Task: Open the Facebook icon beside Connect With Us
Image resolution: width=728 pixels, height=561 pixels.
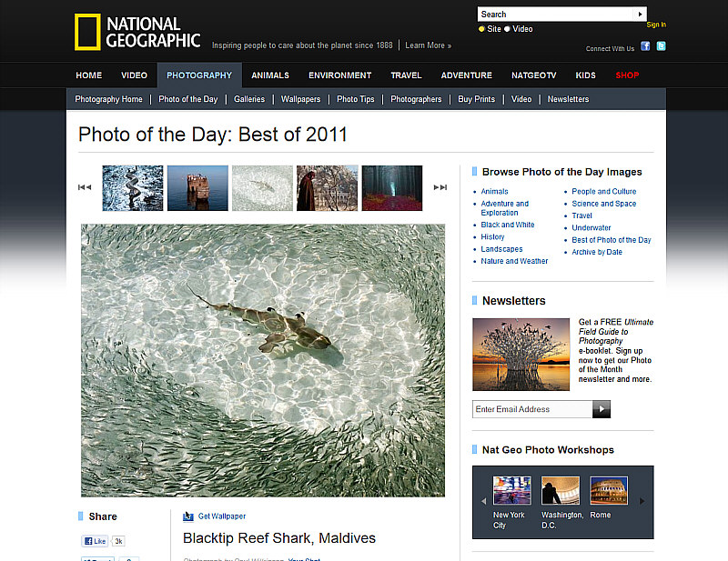Action: coord(645,47)
